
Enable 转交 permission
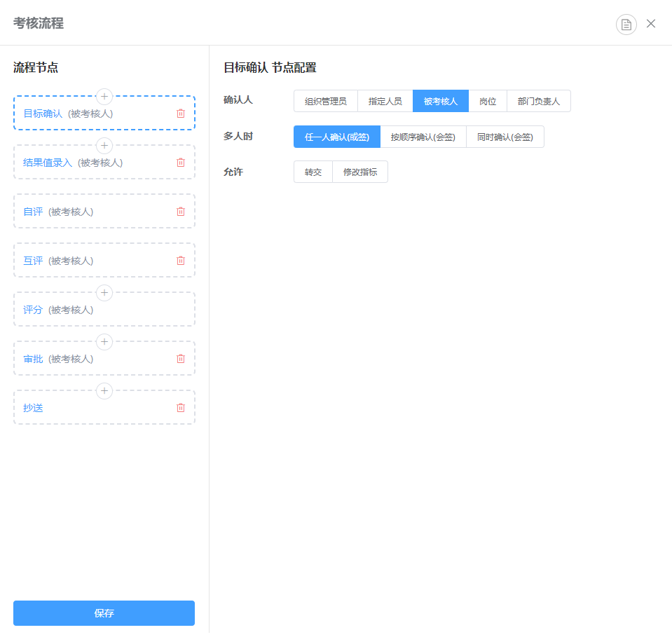[313, 172]
